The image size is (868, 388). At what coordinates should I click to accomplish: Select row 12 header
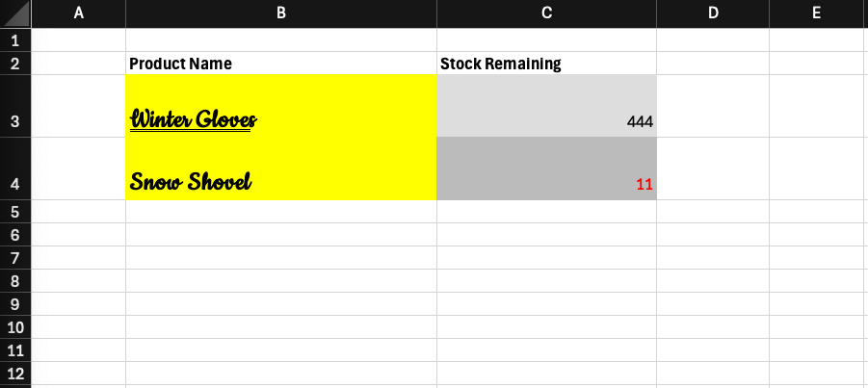point(15,373)
